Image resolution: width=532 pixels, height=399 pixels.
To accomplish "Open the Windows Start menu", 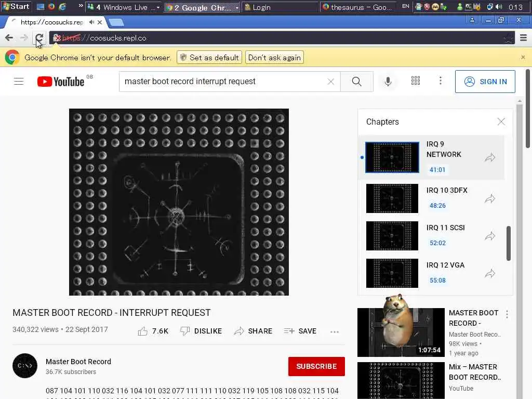I will [16, 6].
